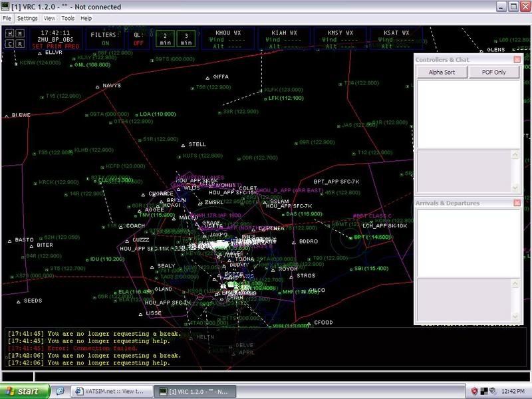Click the Internet Explorer quick launch icon
This screenshot has width=532, height=399.
[x=60, y=391]
